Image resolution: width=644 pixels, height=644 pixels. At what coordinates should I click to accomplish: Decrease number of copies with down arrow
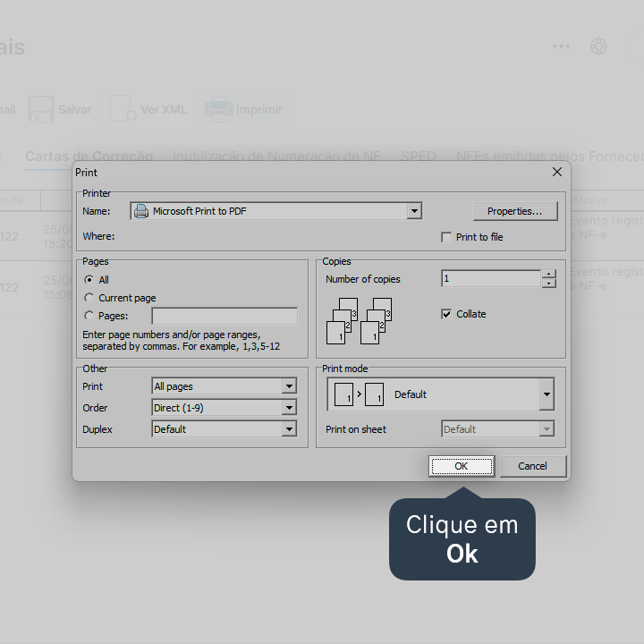point(548,284)
